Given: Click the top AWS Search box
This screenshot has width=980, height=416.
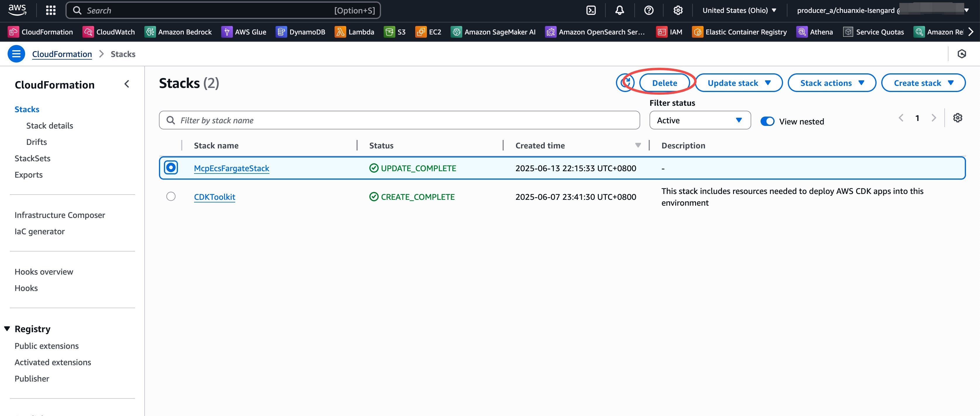Looking at the screenshot, I should 223,10.
